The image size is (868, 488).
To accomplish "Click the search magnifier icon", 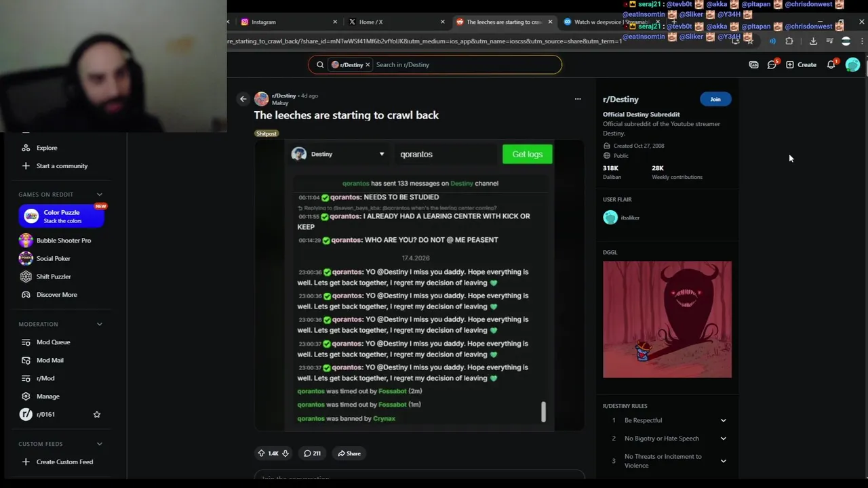I will pos(320,64).
